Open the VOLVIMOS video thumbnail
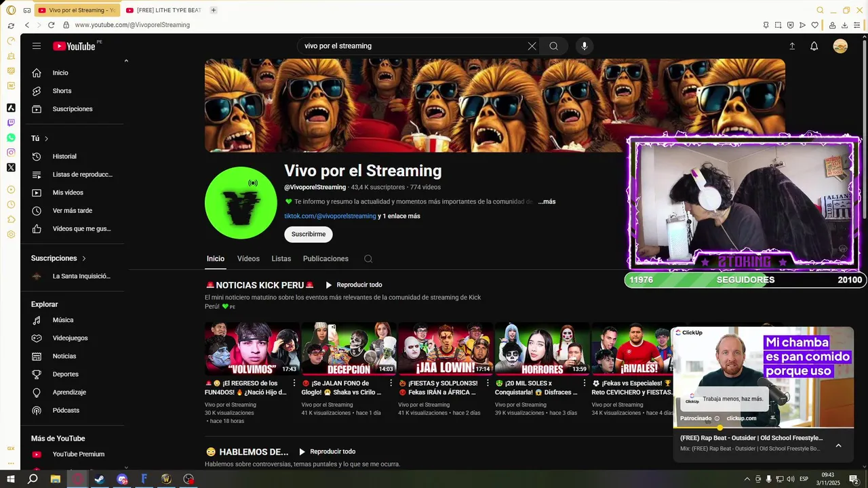868x488 pixels. point(252,348)
